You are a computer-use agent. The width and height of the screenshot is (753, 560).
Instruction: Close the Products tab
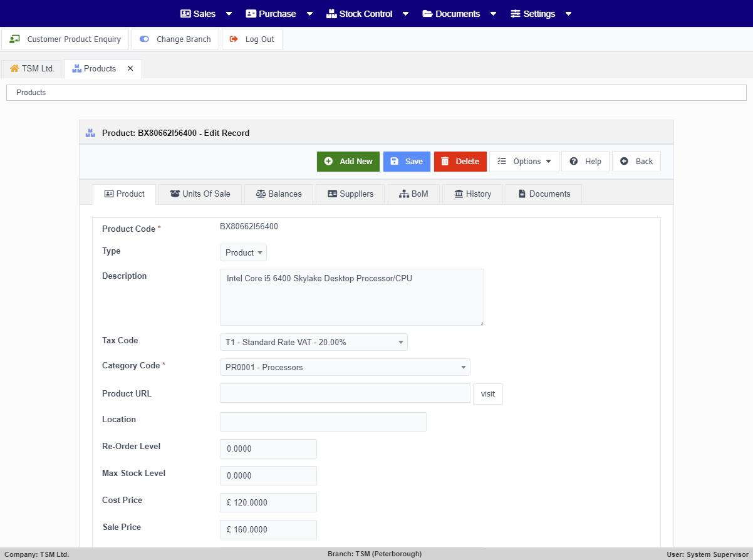tap(130, 68)
